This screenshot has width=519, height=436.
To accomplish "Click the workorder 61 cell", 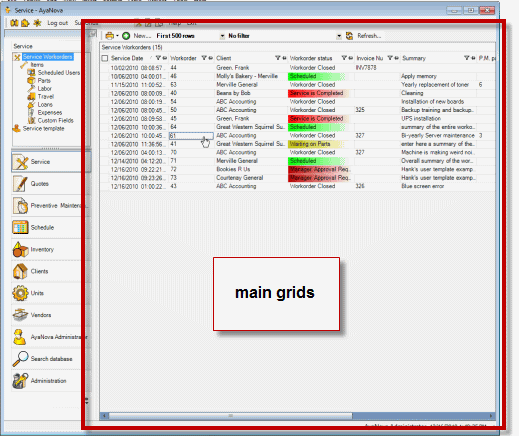I will point(191,136).
